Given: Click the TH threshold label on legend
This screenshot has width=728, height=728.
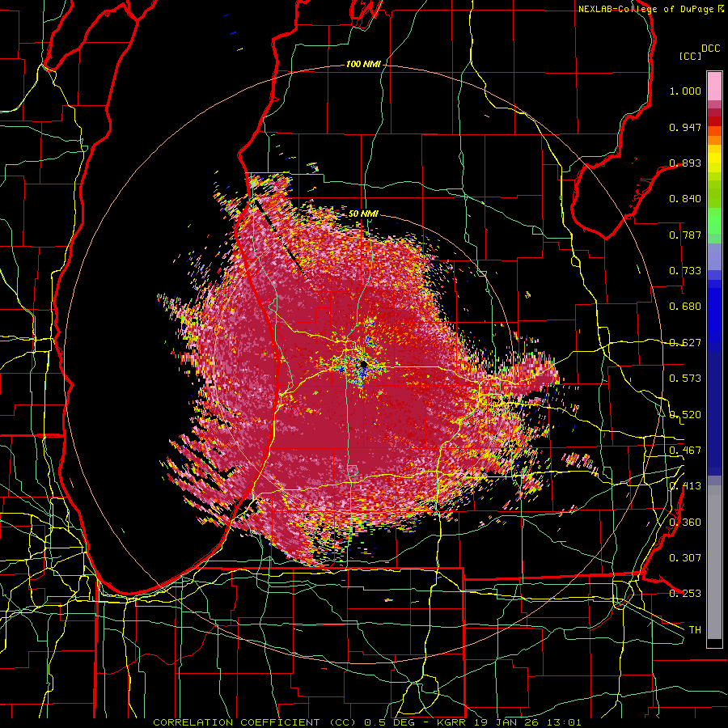Looking at the screenshot, I should (x=695, y=630).
